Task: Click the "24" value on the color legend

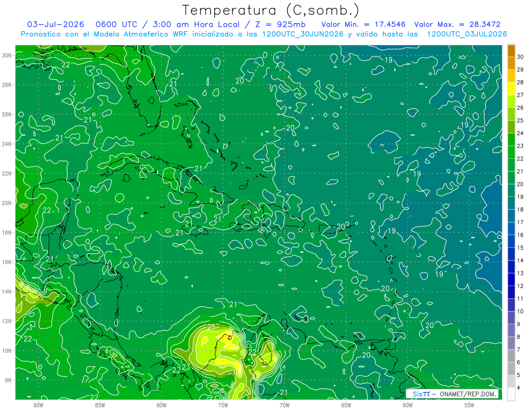Action: (520, 133)
